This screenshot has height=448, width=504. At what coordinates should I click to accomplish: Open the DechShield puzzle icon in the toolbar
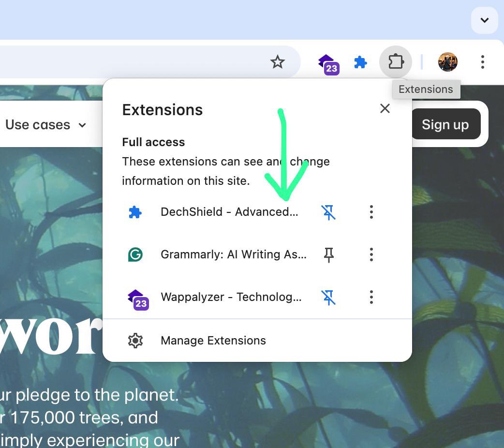(x=361, y=62)
